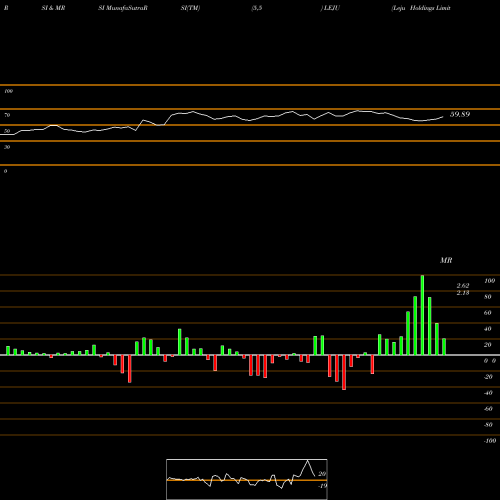
Task: Click the 'MR' panel title
Action: [x=446, y=260]
